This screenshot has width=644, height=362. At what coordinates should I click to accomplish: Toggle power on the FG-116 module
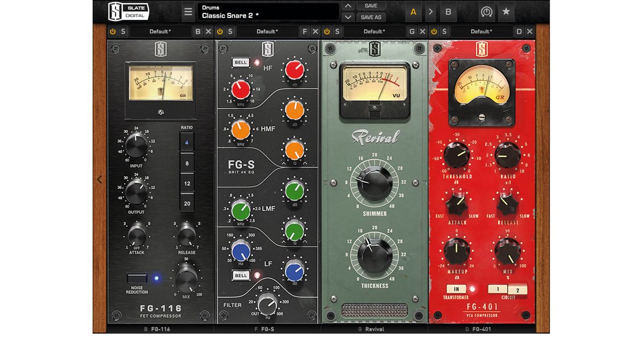click(112, 31)
